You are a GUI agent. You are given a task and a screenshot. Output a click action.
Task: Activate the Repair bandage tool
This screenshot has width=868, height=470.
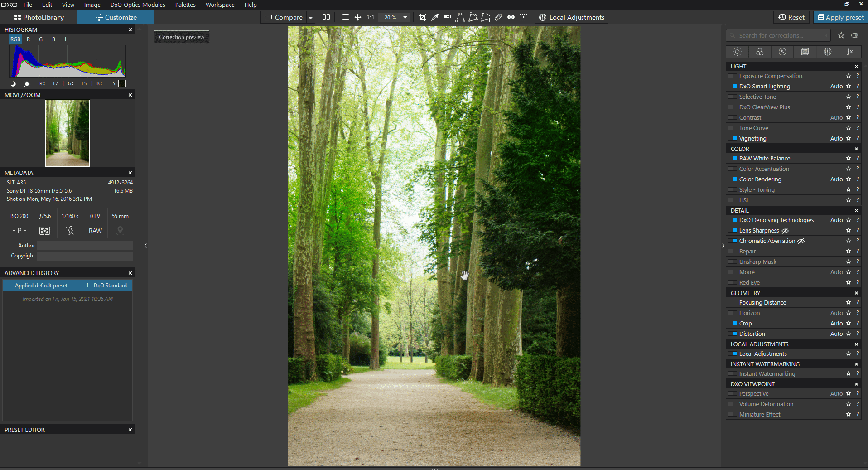[x=498, y=18]
